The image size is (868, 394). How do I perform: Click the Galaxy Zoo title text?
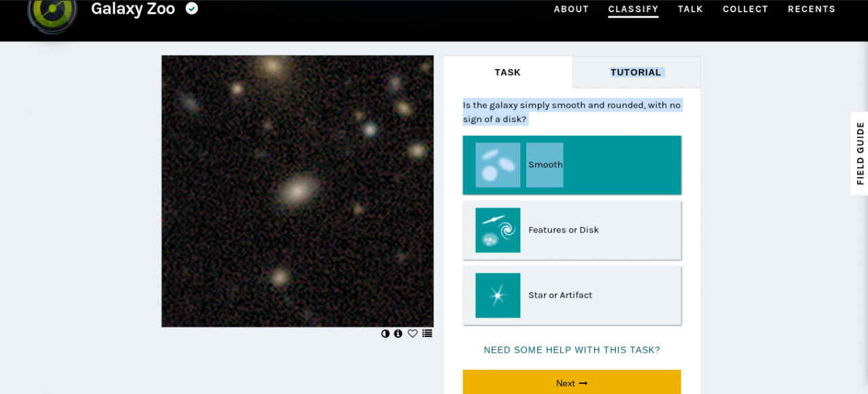133,9
